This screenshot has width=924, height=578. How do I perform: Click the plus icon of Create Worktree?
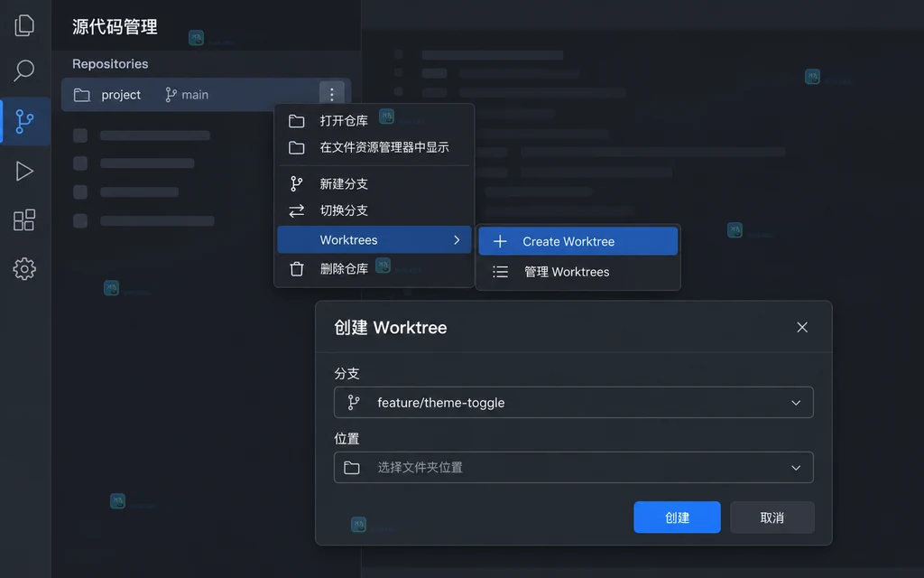point(500,241)
